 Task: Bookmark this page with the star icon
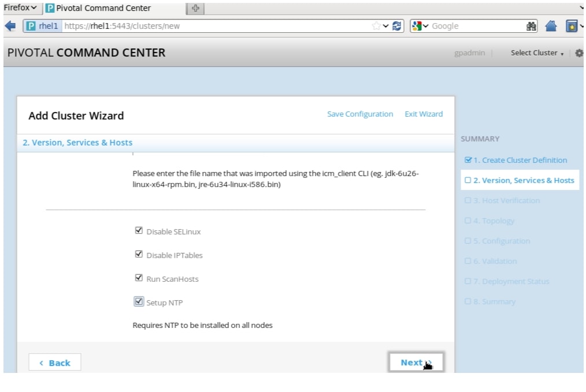[376, 26]
